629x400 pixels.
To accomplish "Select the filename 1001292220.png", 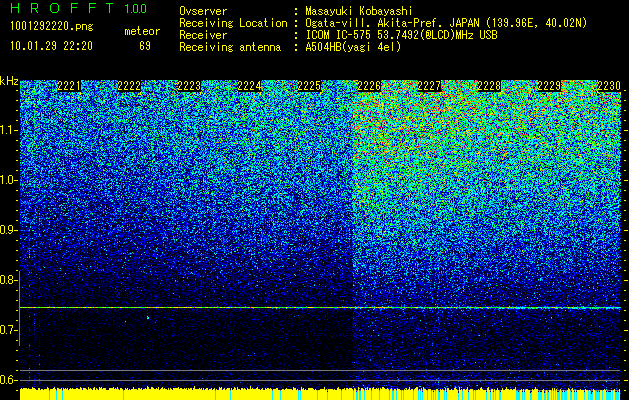I will (x=52, y=27).
